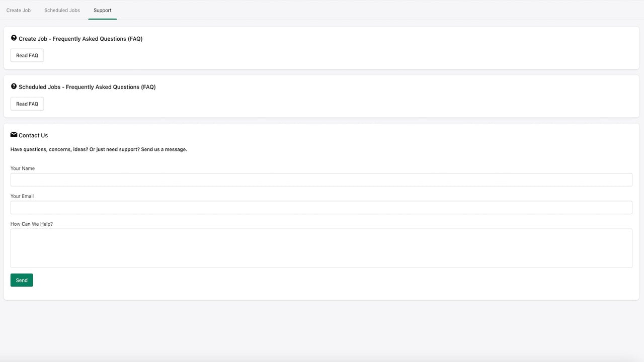Submit the form with the Send button
The width and height of the screenshot is (644, 362).
coord(22,280)
